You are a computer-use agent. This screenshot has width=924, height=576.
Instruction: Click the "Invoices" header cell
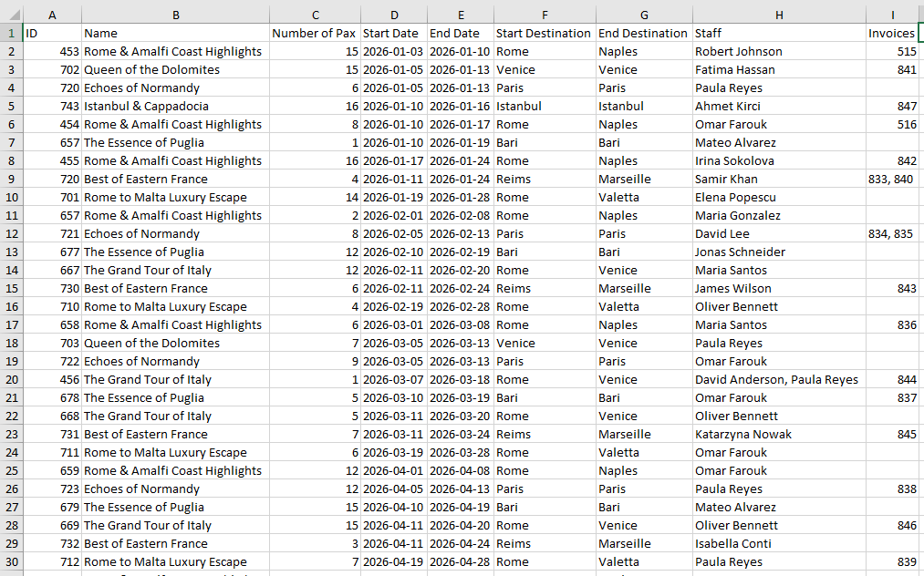[891, 33]
